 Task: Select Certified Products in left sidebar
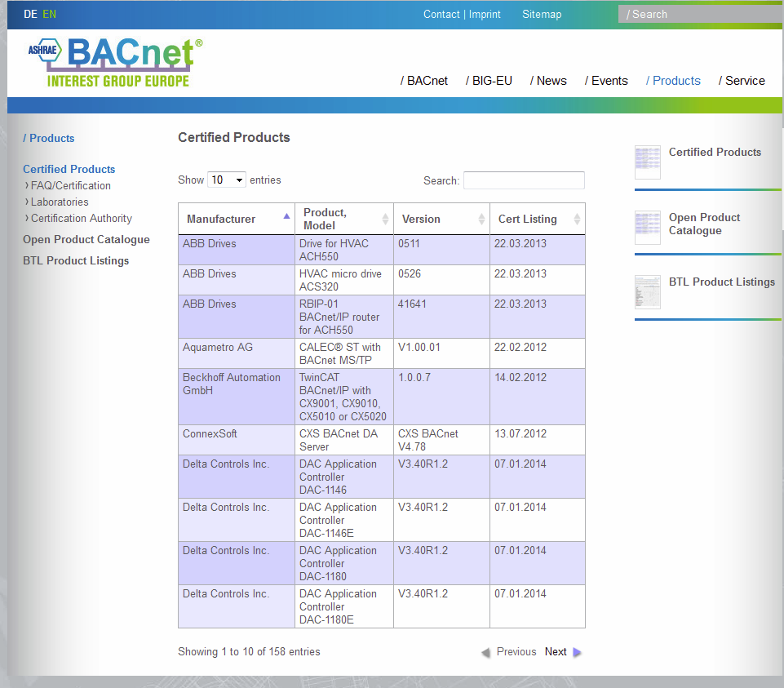[69, 169]
